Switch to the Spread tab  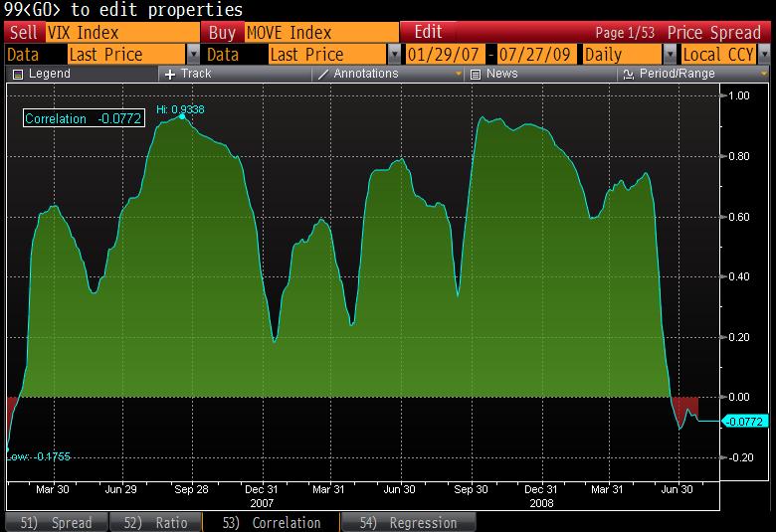(x=56, y=522)
